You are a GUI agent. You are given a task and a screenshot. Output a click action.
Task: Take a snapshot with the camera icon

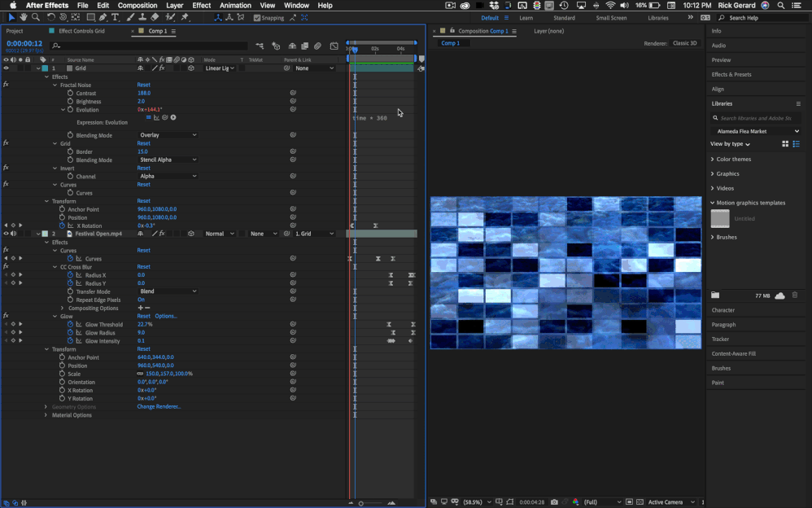(554, 502)
